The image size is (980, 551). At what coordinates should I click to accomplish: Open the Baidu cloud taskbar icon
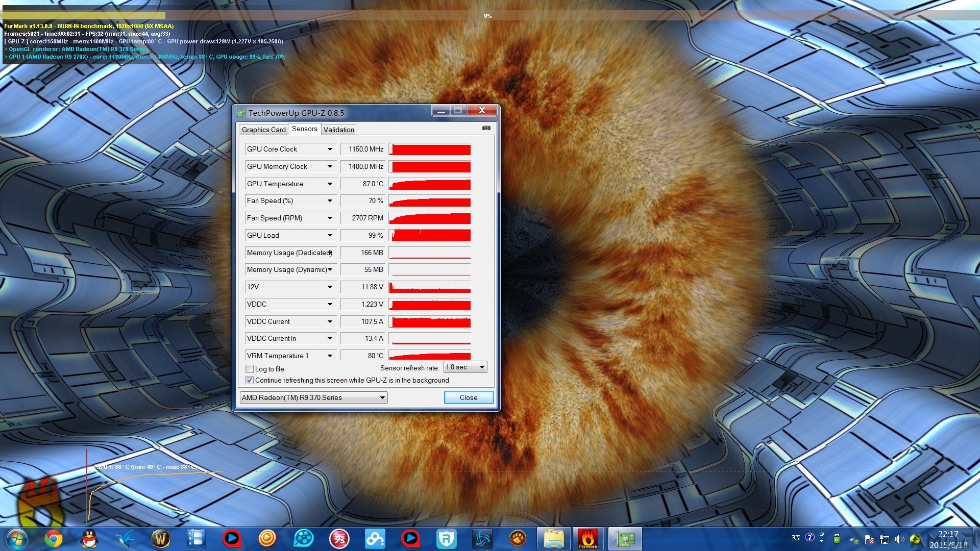pos(375,539)
